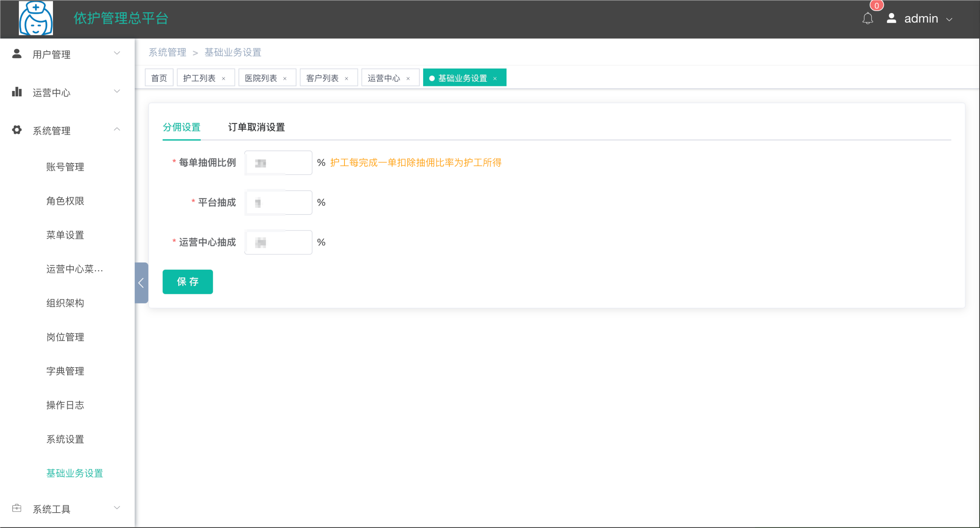The width and height of the screenshot is (980, 528).
Task: Click the notification bell icon
Action: [867, 18]
